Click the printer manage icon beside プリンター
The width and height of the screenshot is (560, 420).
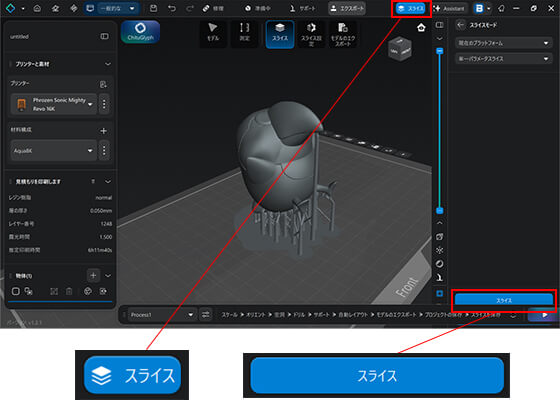click(103, 84)
